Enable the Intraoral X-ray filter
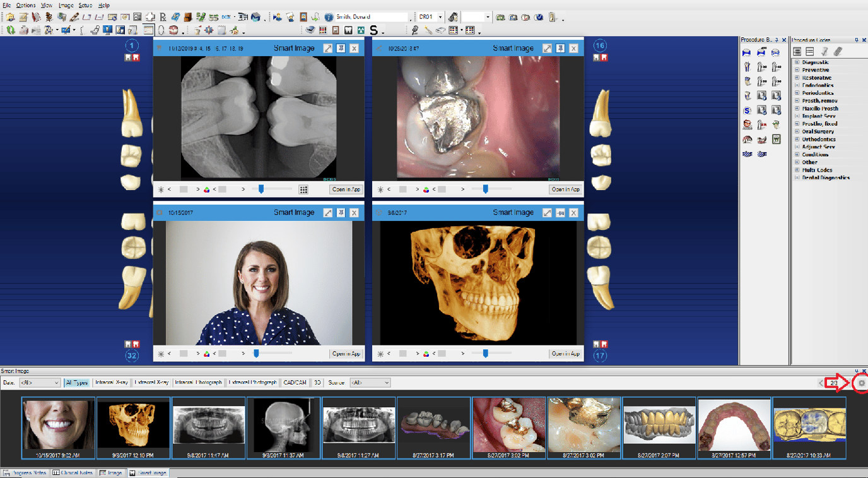868x478 pixels. [112, 382]
